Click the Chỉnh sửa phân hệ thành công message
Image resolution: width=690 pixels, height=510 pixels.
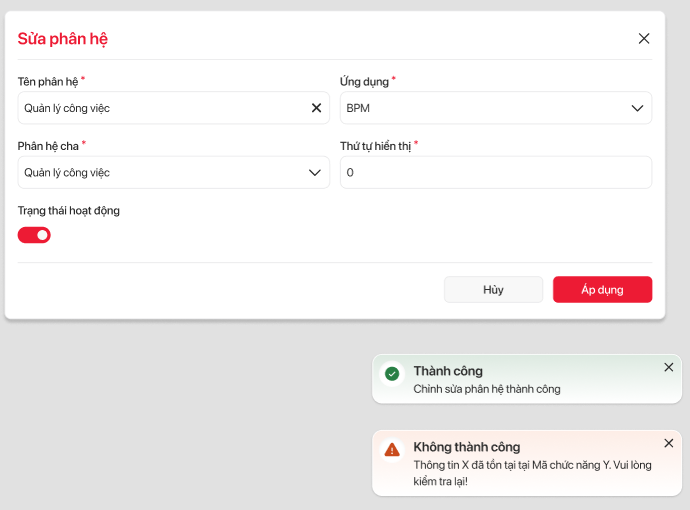coord(487,389)
